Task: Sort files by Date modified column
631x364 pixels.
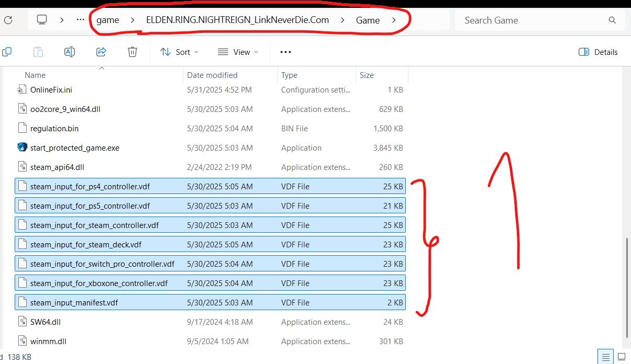Action: 212,75
